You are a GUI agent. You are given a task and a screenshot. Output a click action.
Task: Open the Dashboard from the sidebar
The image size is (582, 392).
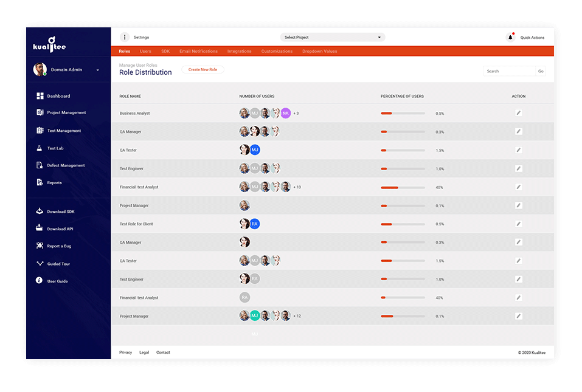tap(59, 95)
